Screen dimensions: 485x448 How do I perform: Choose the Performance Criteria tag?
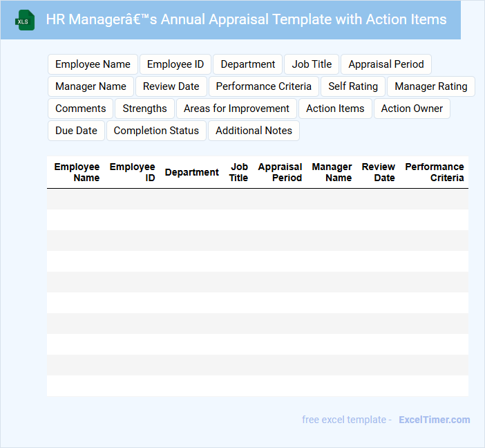pos(263,86)
